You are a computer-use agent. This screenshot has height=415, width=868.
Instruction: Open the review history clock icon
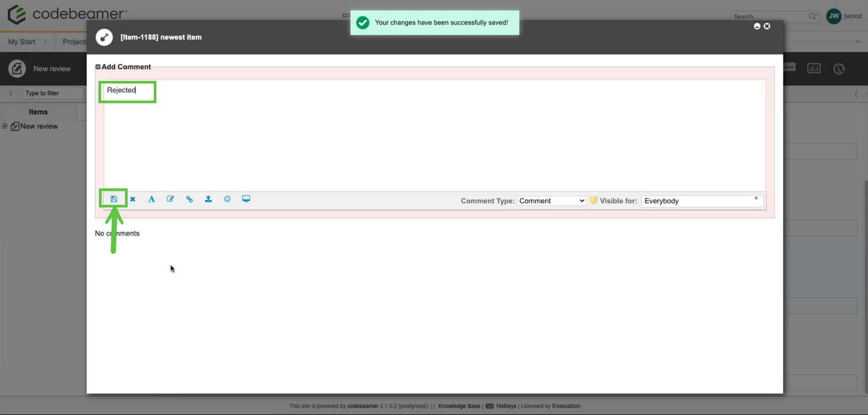(839, 69)
